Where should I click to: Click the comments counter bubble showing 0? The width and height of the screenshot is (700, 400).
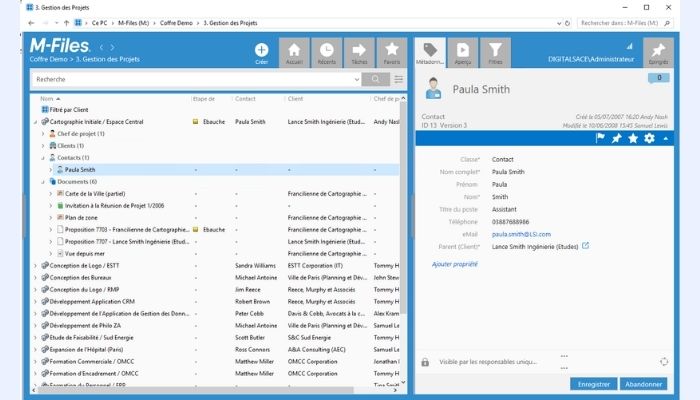pos(659,78)
